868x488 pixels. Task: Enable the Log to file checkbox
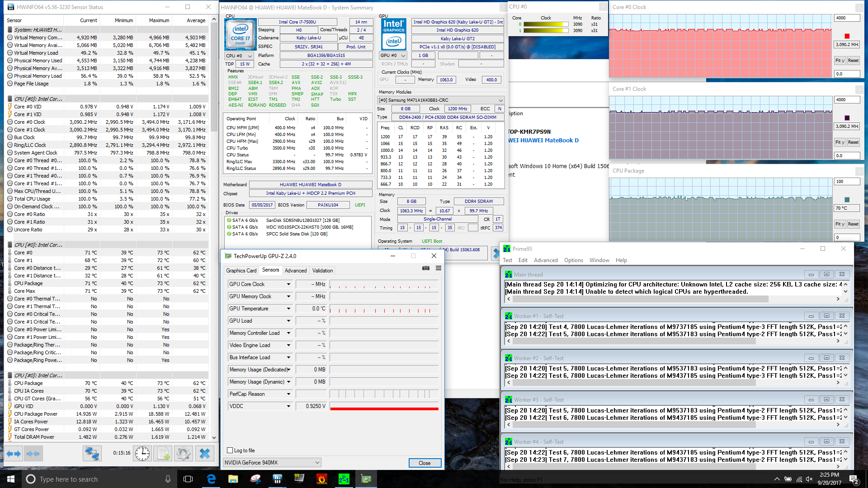(x=230, y=450)
